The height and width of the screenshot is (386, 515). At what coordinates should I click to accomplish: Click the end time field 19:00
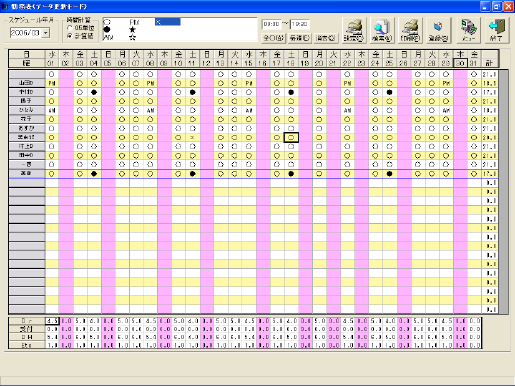tap(300, 24)
